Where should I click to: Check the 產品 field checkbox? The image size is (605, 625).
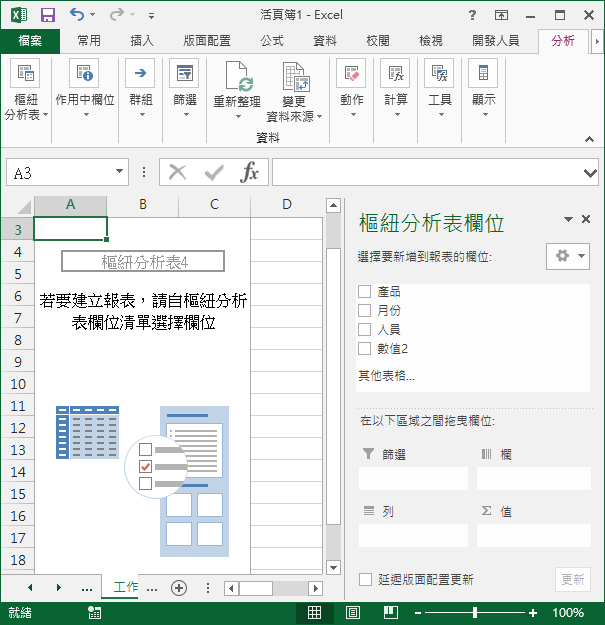point(364,291)
